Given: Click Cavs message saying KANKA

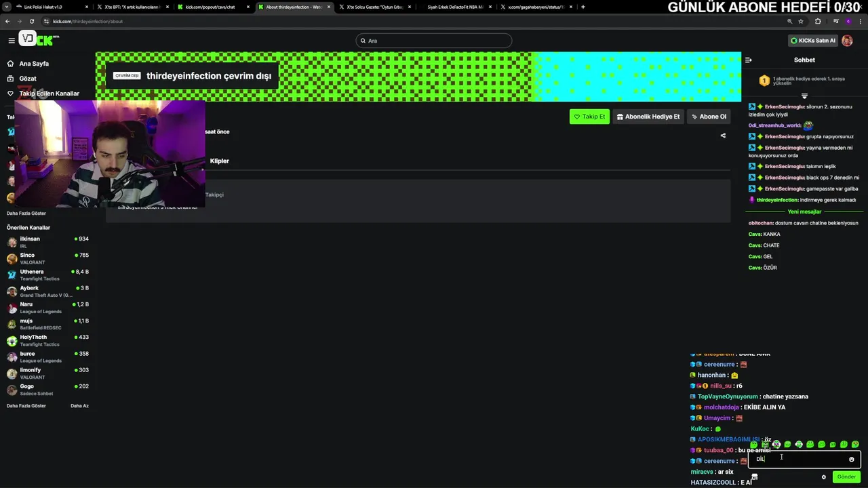Looking at the screenshot, I should 764,235.
